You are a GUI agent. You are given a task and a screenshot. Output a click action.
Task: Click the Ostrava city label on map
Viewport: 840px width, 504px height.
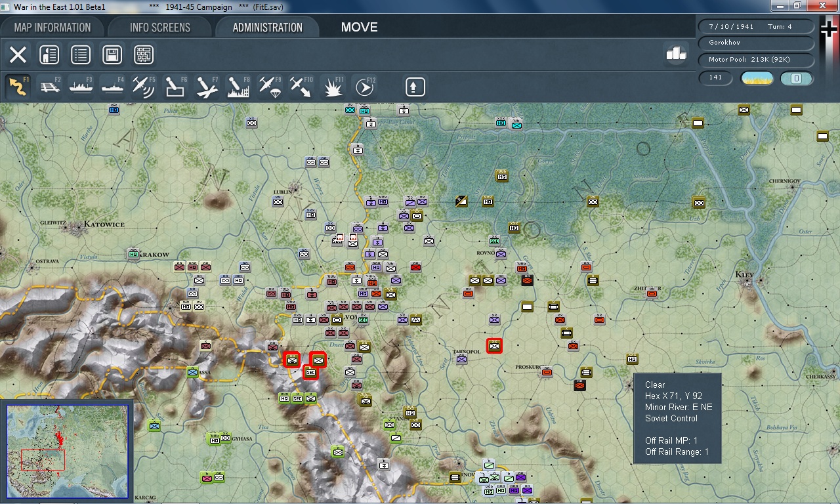(47, 261)
